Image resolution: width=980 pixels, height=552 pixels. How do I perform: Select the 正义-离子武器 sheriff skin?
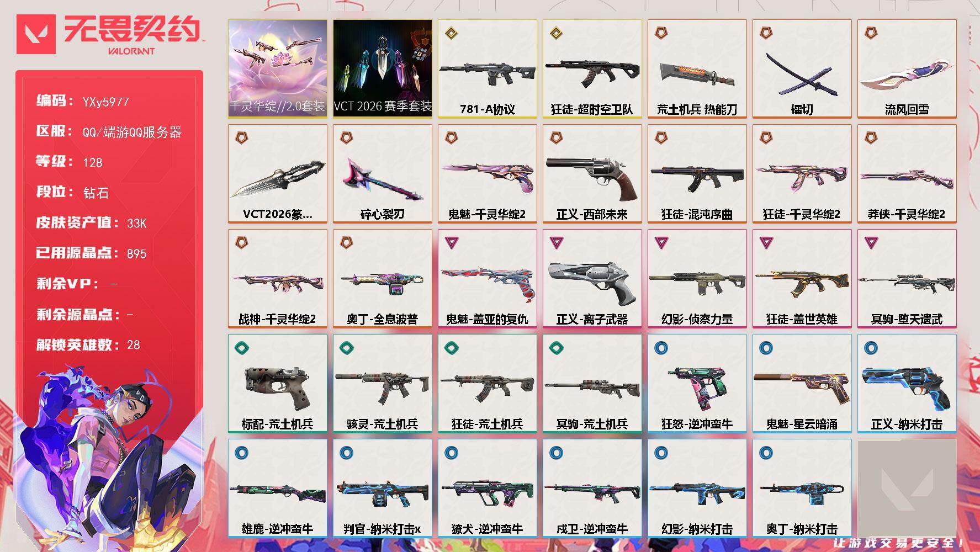[x=592, y=278]
